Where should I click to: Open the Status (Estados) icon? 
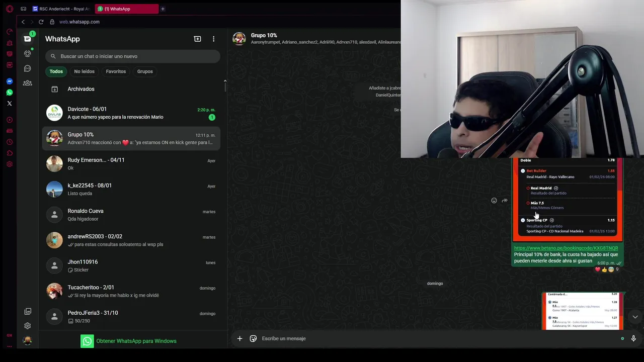28,53
